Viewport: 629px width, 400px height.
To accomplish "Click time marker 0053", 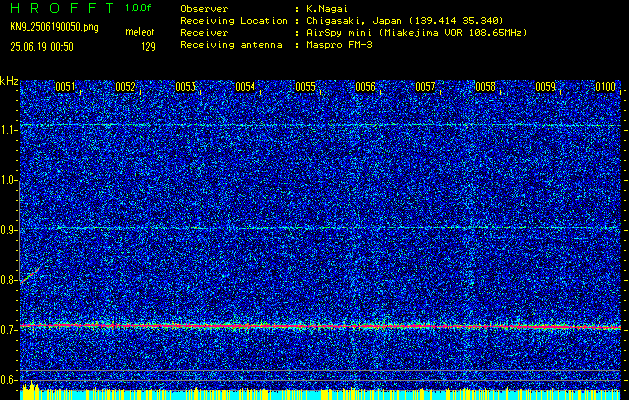I will click(x=185, y=87).
